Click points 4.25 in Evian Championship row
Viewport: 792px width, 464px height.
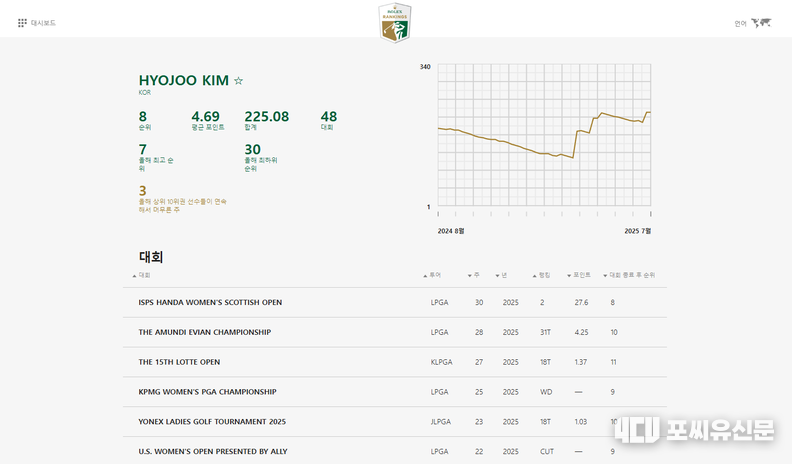point(581,332)
